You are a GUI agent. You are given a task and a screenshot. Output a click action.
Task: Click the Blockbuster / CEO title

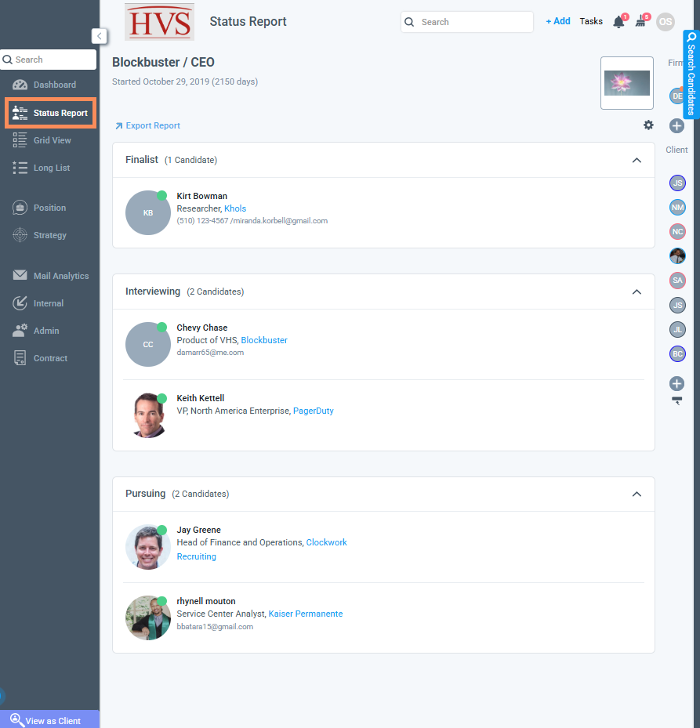pyautogui.click(x=164, y=62)
